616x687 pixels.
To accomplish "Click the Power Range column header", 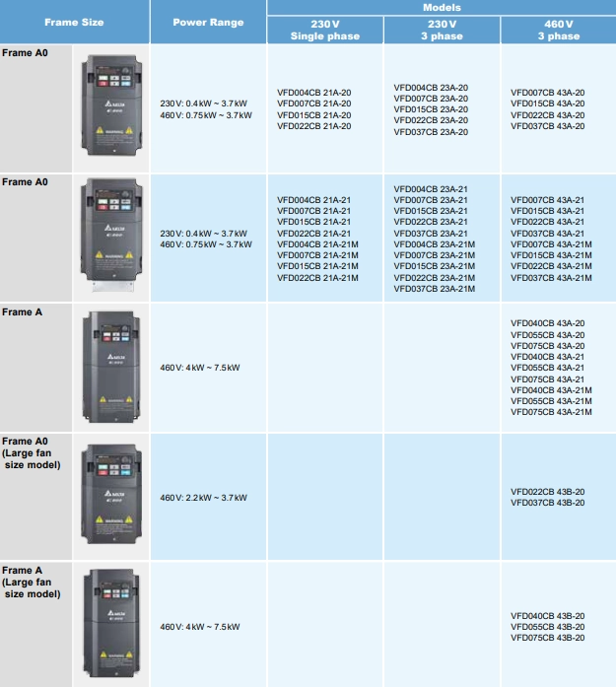I will (x=208, y=23).
